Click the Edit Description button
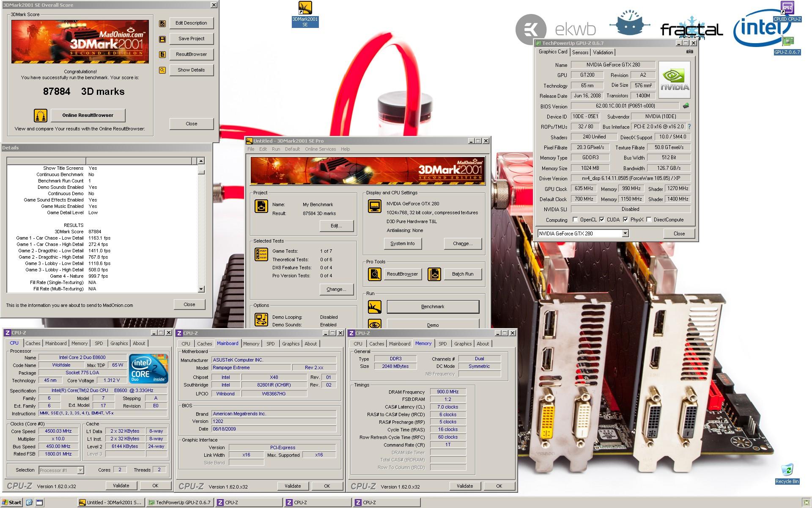The height and width of the screenshot is (508, 812). [191, 23]
